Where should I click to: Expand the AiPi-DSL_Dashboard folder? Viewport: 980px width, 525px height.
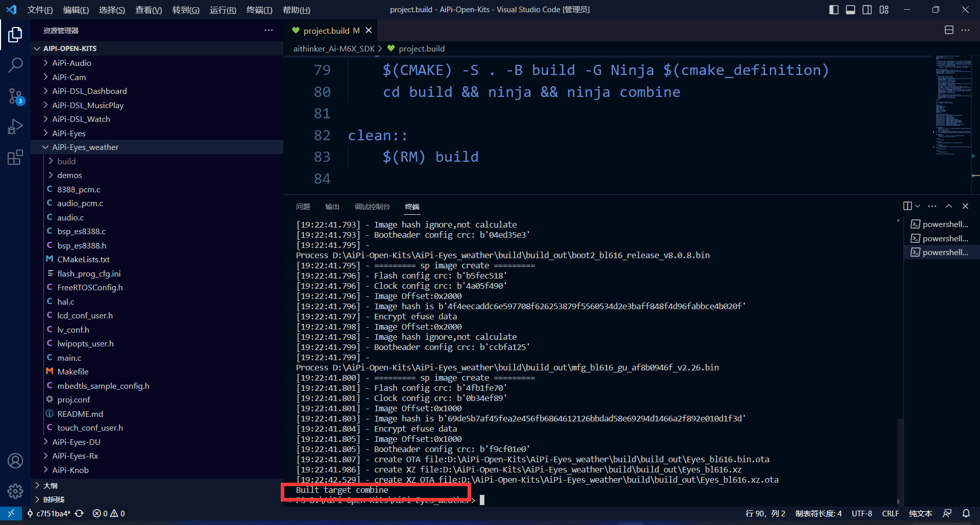[157, 91]
